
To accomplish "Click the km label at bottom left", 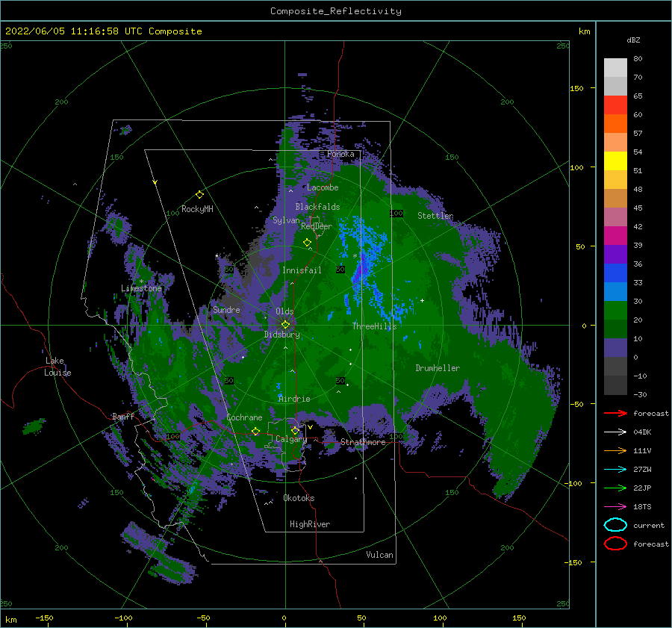I will 10,620.
